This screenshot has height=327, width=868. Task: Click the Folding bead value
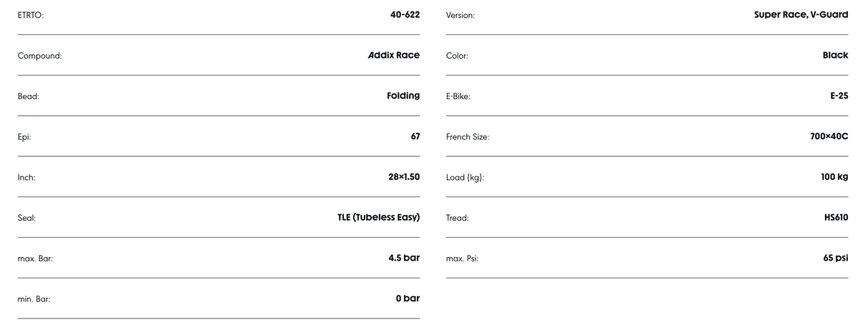[403, 96]
